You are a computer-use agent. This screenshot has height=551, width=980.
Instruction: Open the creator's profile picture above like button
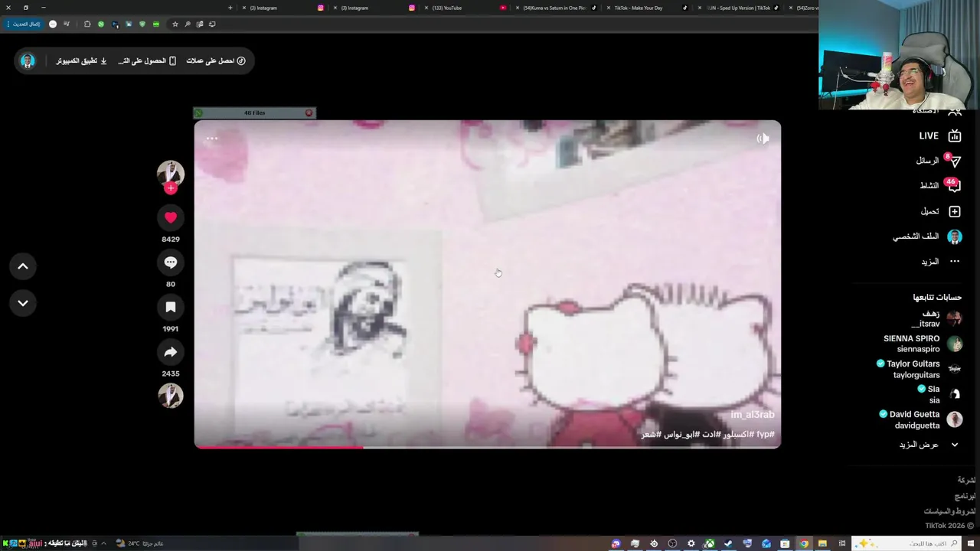[171, 173]
